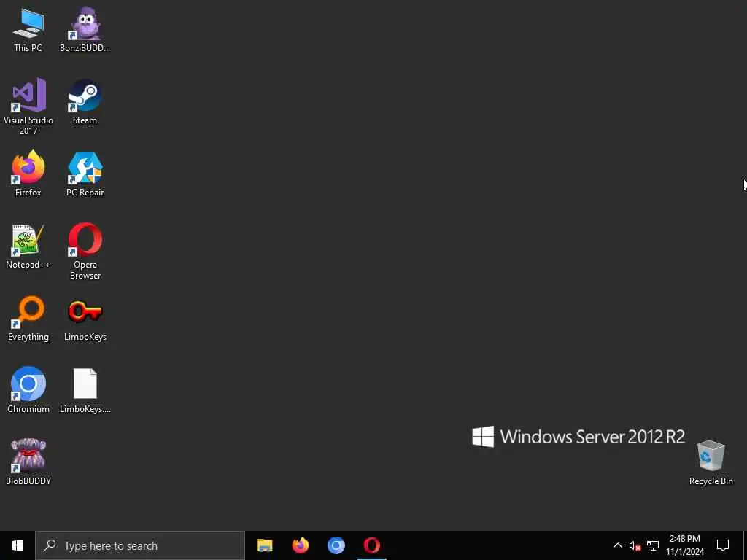Image resolution: width=747 pixels, height=560 pixels.
Task: Click the muted volume tray icon
Action: click(x=635, y=545)
